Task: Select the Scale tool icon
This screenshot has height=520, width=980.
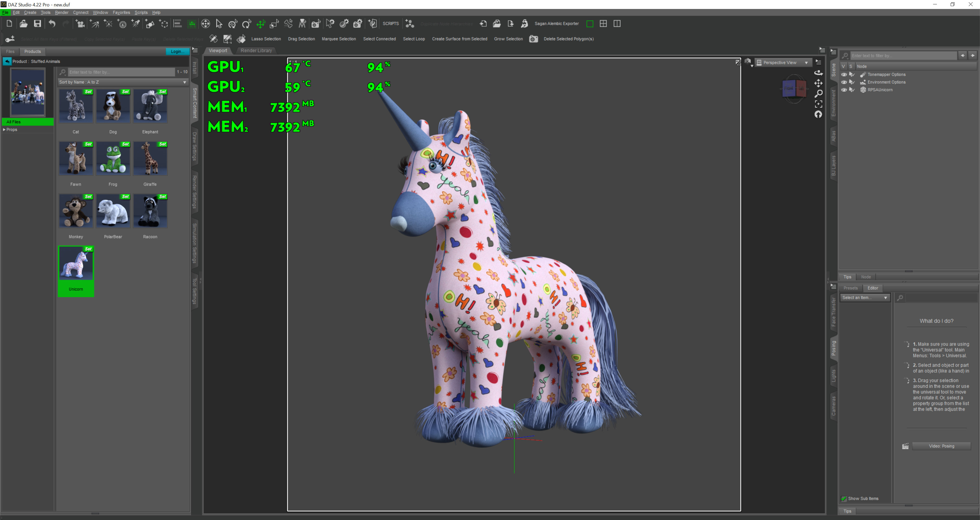Action: [x=274, y=24]
